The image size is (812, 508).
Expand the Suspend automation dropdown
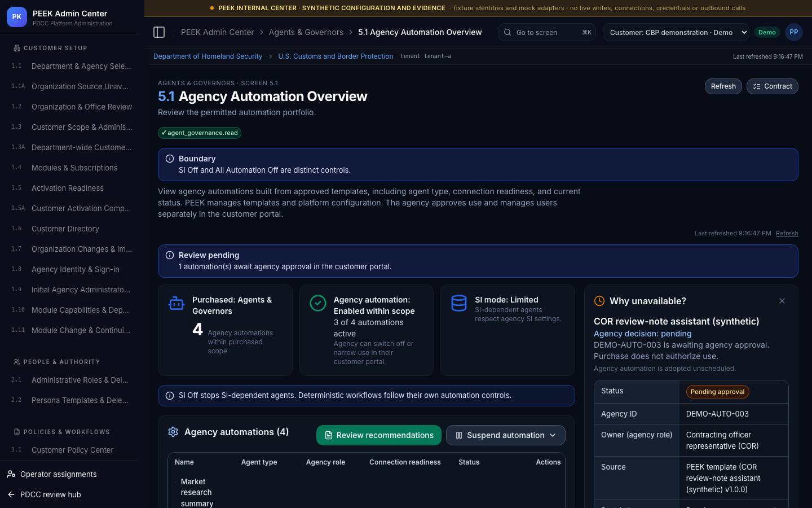(505, 435)
